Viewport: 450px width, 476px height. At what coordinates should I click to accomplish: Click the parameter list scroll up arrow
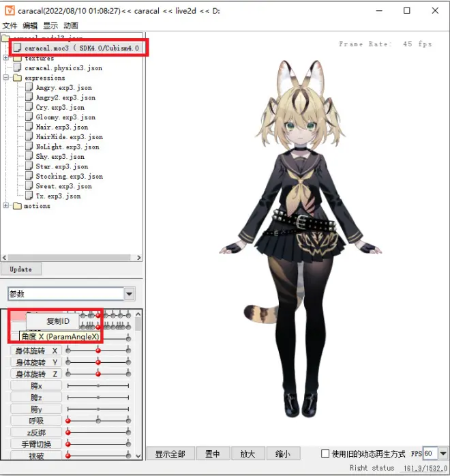[138, 314]
